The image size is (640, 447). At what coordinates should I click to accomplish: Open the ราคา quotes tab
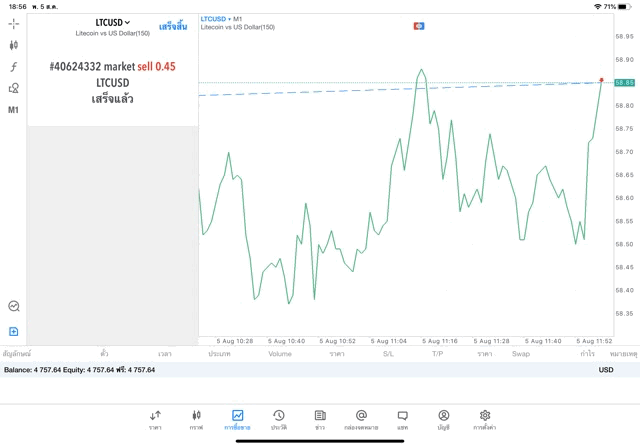tap(155, 420)
